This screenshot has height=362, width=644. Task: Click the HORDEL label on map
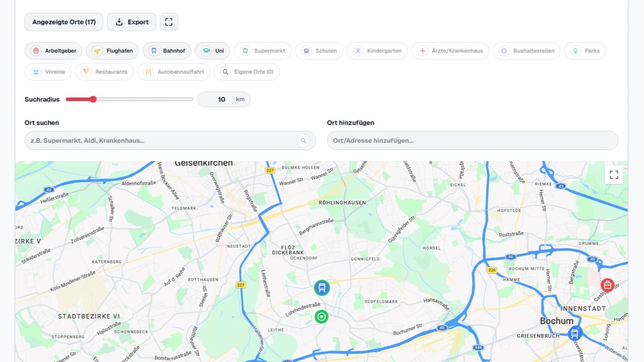pyautogui.click(x=432, y=248)
